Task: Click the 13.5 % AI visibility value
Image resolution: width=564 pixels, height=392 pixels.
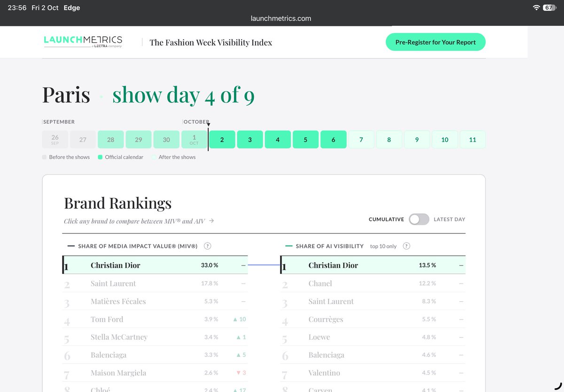Action: pos(427,265)
